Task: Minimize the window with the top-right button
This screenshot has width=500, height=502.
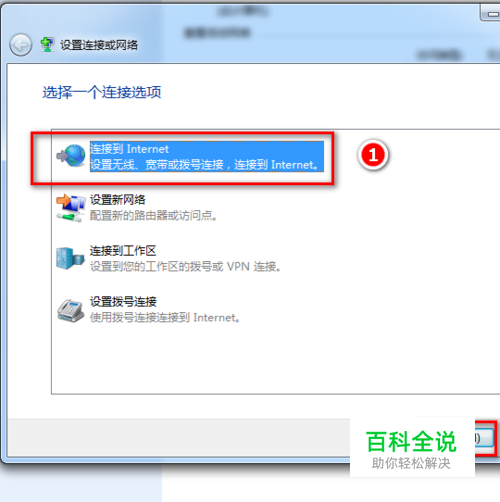Action: point(490,13)
